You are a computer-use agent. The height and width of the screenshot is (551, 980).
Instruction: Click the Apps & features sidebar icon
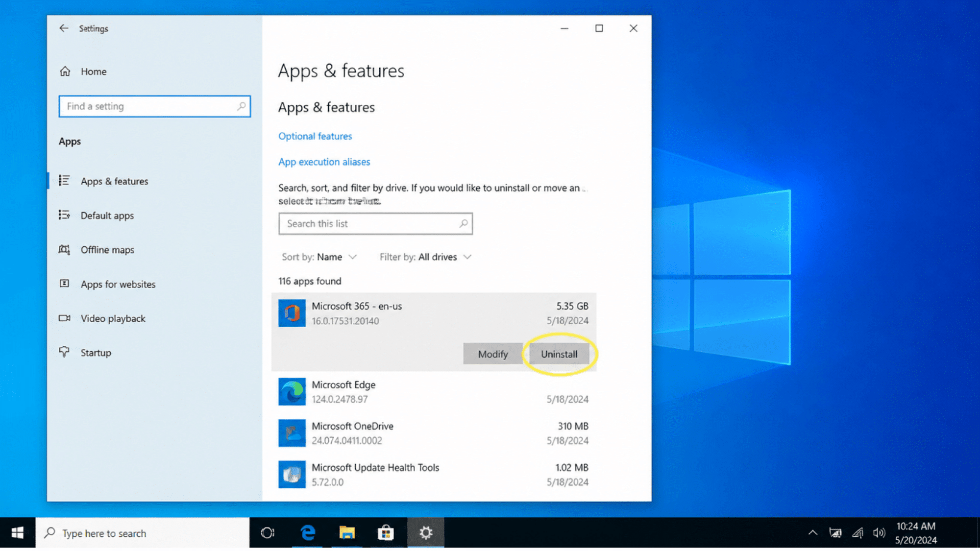pyautogui.click(x=64, y=181)
